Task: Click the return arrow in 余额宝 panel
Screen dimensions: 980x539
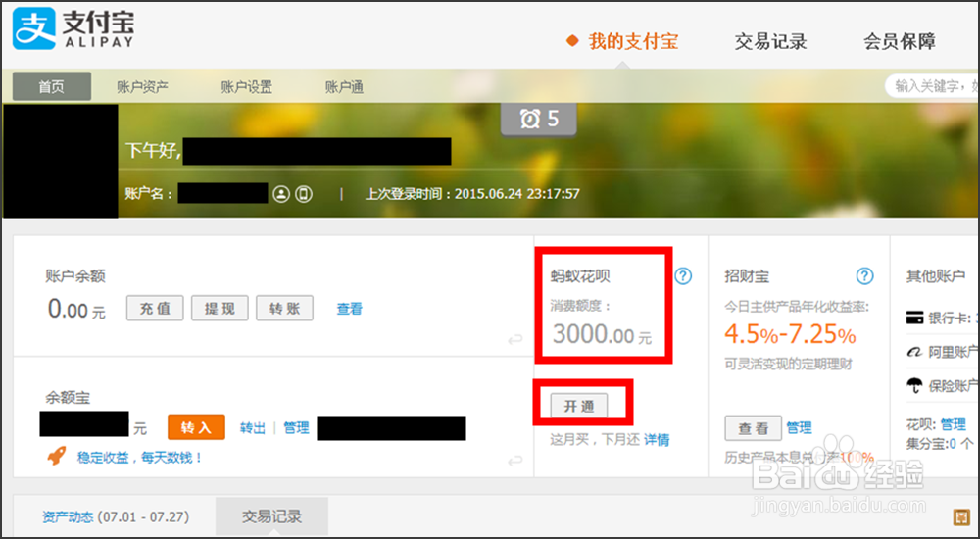Action: click(x=515, y=461)
